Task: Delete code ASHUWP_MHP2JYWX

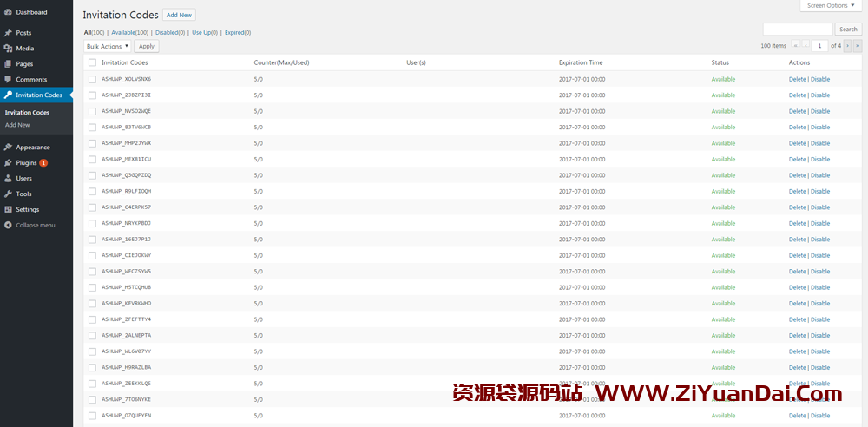Action: tap(797, 143)
